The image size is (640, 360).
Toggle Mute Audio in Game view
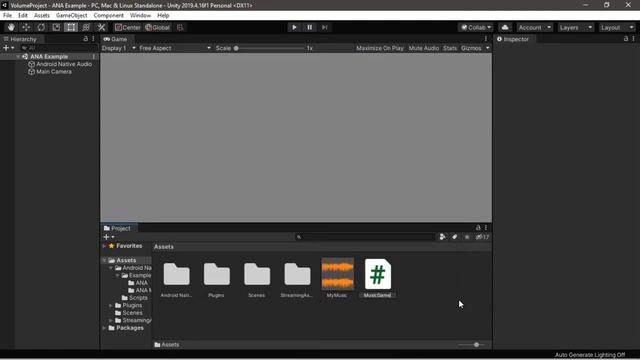[424, 48]
